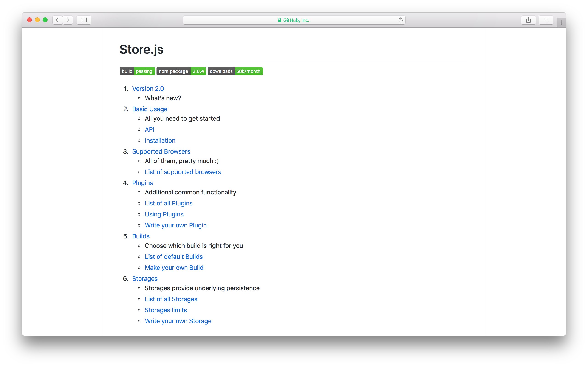The width and height of the screenshot is (588, 367).
Task: Open List of supported browsers link
Action: tap(183, 172)
